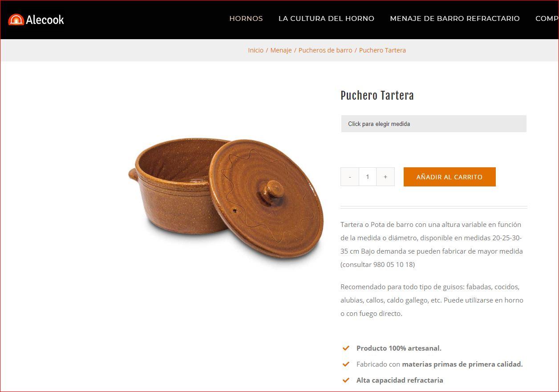Select the Puchero Tartera breadcrumb
This screenshot has width=559, height=392.
click(x=382, y=50)
